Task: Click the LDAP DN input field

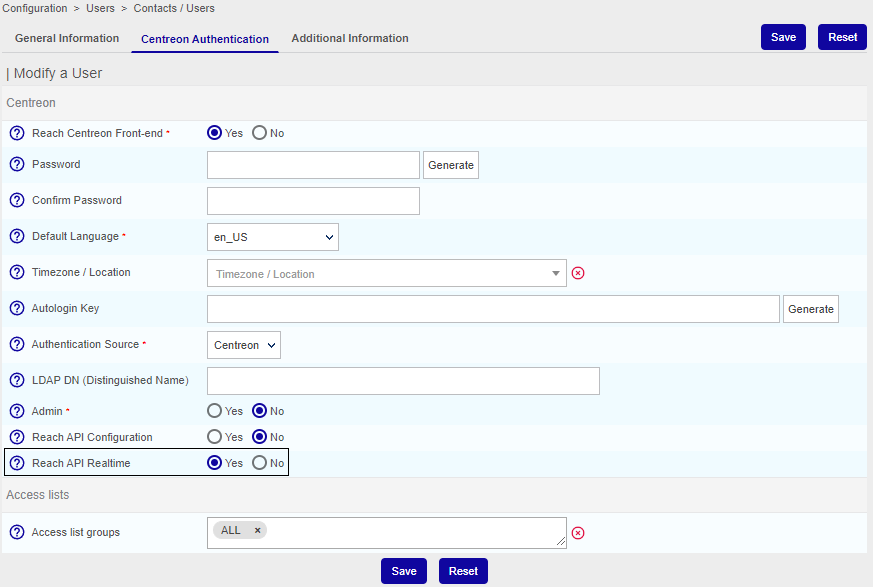Action: pyautogui.click(x=404, y=381)
